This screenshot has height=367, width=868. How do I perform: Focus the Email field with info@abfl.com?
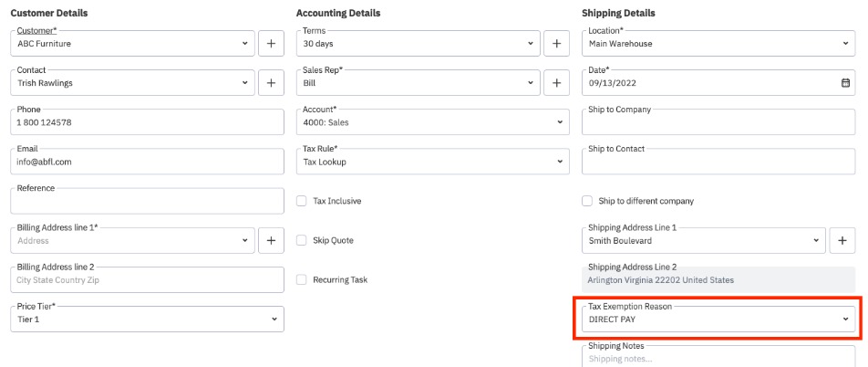[x=150, y=162]
